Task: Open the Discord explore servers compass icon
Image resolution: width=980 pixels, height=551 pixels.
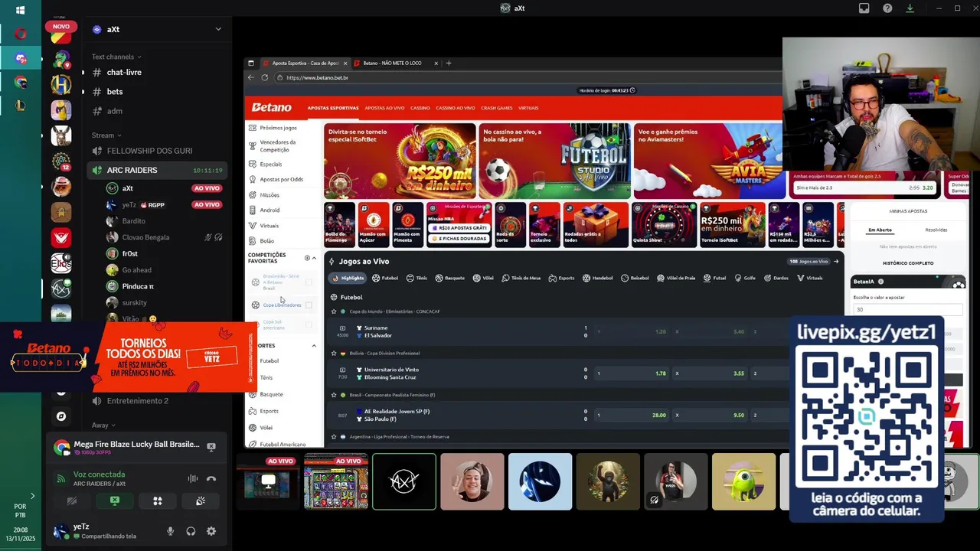Action: pos(61,416)
